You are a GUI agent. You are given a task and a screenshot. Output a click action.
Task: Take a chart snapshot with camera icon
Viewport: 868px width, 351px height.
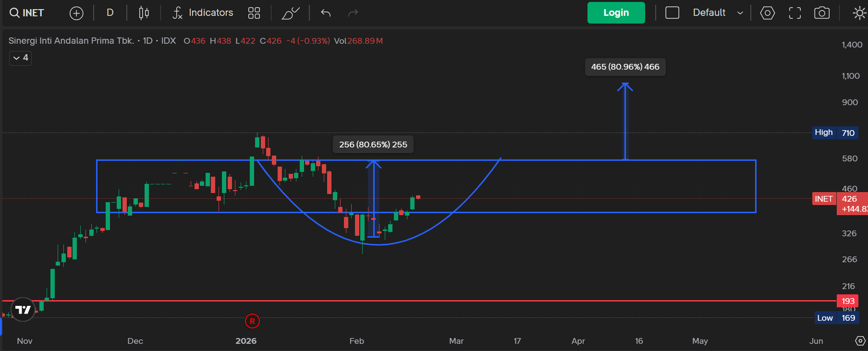point(822,13)
